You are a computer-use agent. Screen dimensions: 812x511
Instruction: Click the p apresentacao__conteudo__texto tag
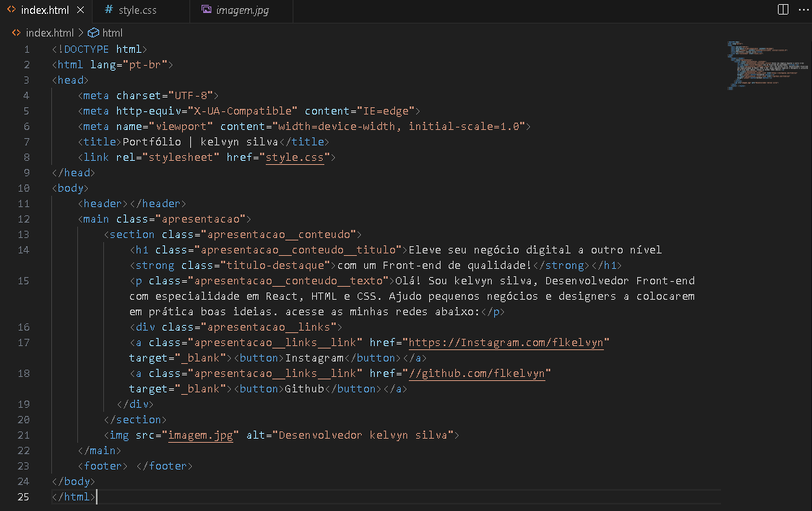coord(262,281)
